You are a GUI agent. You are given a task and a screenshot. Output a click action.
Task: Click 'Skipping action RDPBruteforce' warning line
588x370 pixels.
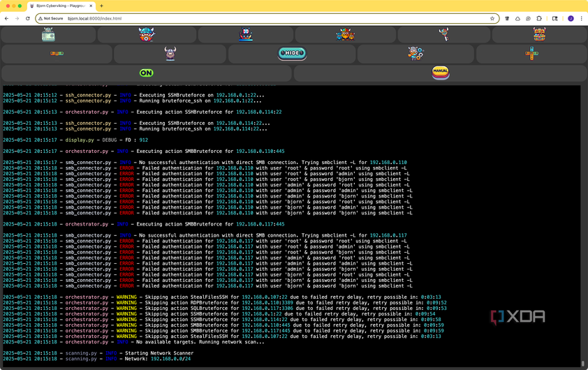point(225,302)
